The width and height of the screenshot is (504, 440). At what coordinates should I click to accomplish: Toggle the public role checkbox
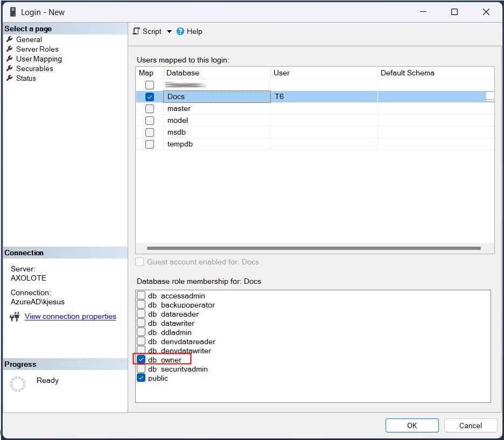(x=141, y=378)
